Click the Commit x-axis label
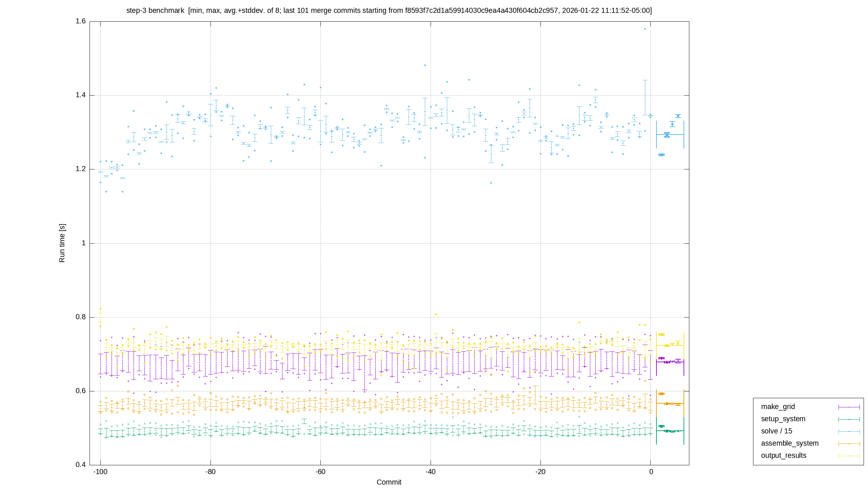Viewport: 868px width, 488px height. pos(389,482)
